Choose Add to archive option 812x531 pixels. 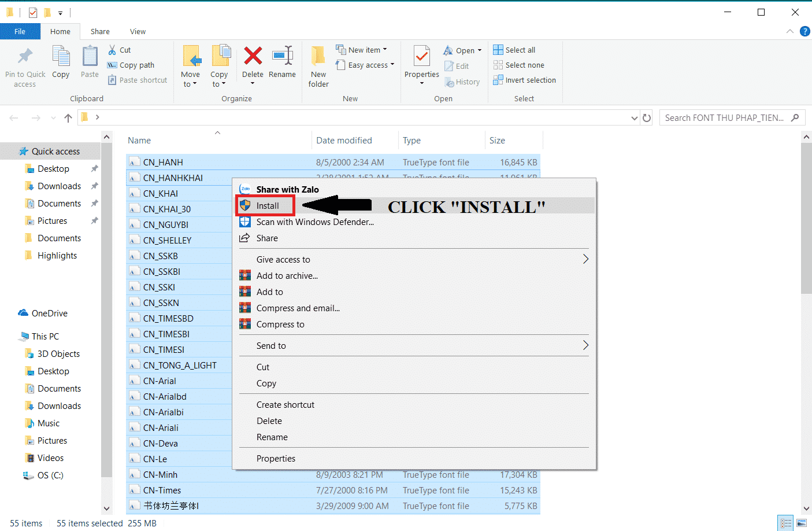click(414, 276)
